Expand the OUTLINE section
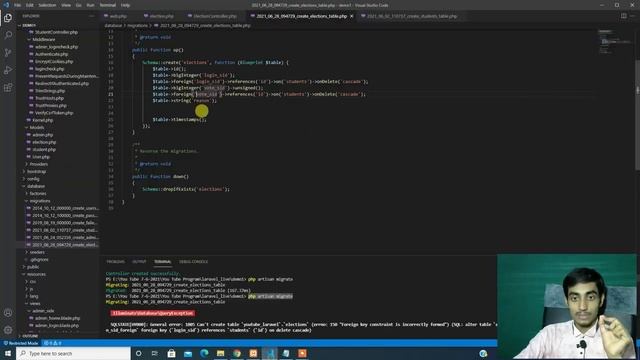The height and width of the screenshot is (360, 640). tap(29, 336)
